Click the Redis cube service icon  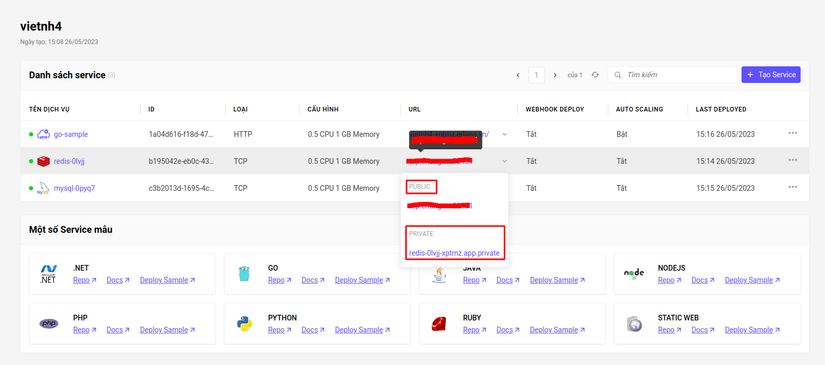pos(43,161)
